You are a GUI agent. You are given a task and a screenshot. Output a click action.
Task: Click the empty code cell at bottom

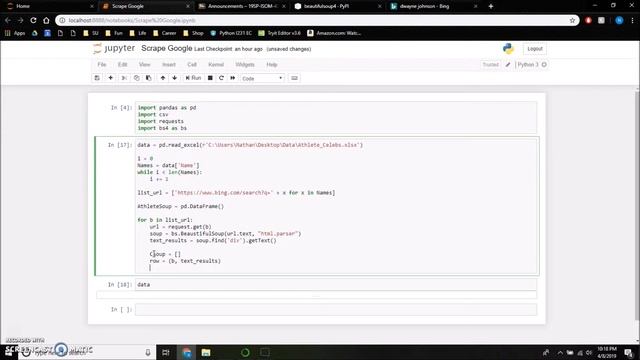(336, 309)
